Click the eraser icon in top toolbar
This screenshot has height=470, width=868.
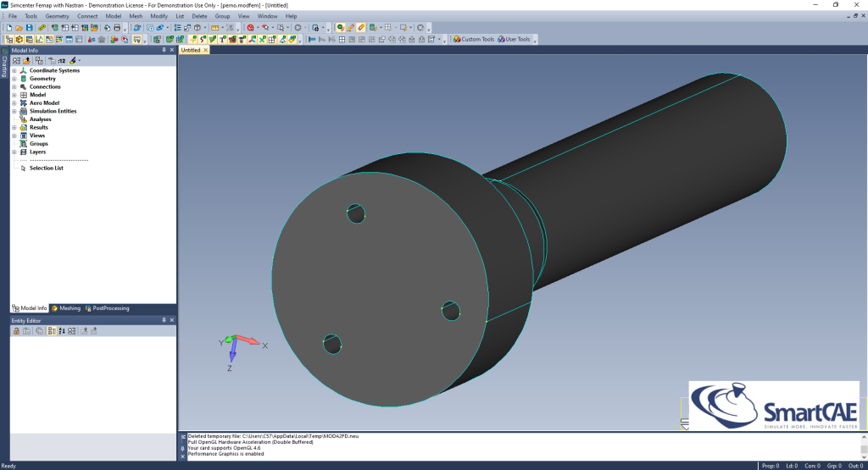(361, 28)
